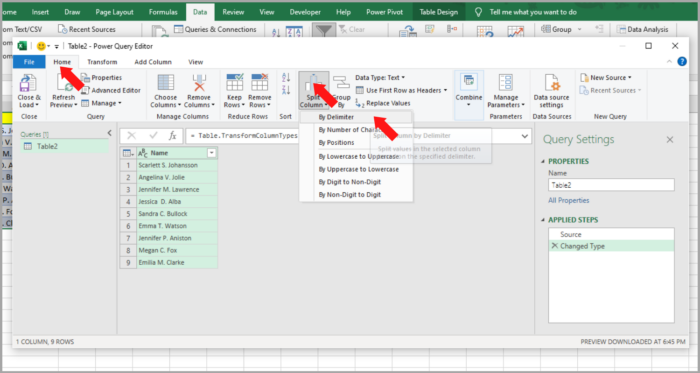
Task: Click the Remove Columns icon
Action: click(199, 83)
